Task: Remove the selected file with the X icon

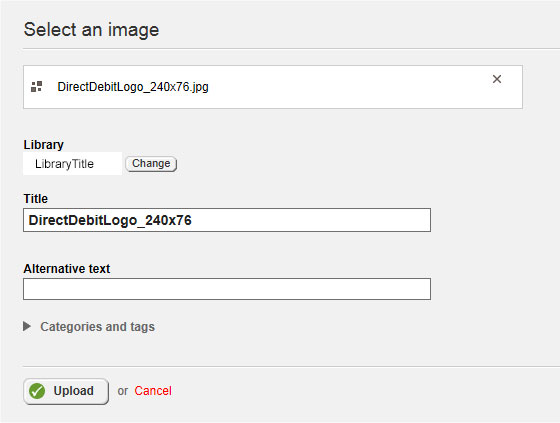Action: click(x=497, y=79)
